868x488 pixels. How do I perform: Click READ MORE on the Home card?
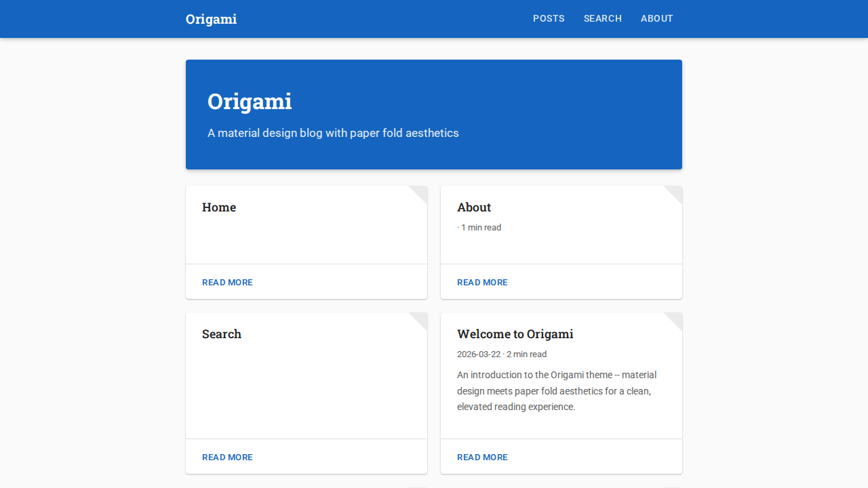[227, 283]
